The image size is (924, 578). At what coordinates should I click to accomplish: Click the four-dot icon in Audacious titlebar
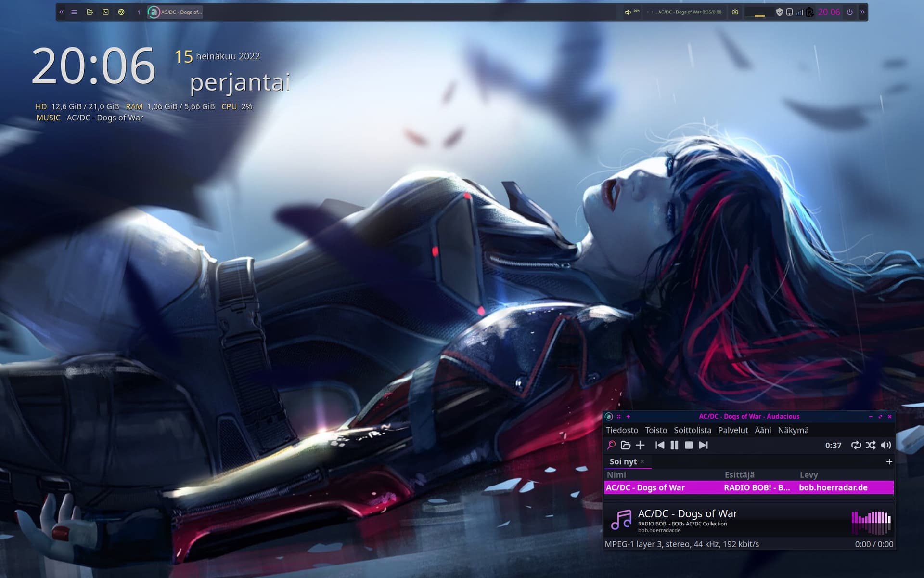619,416
